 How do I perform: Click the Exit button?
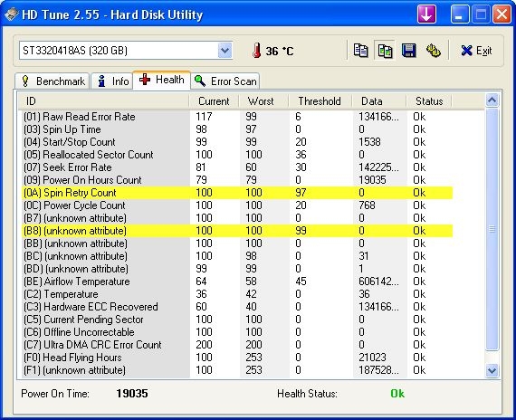tap(476, 51)
